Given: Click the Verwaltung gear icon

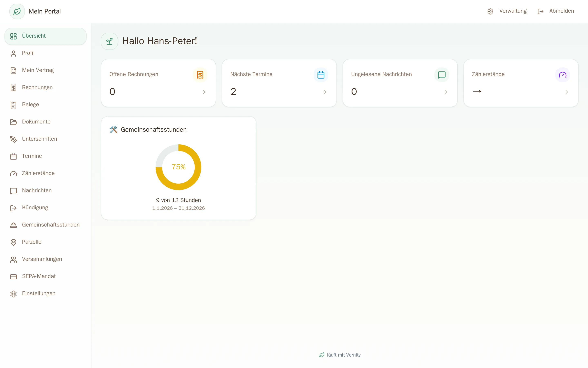Looking at the screenshot, I should [490, 11].
